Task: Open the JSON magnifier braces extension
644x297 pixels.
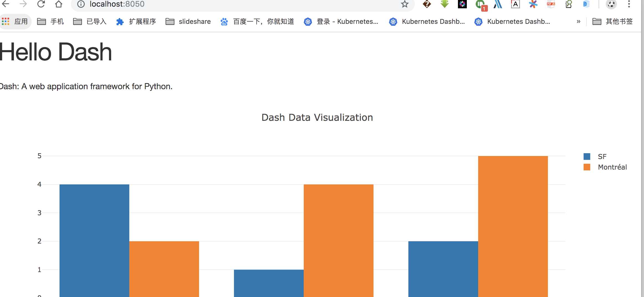Action: point(568,4)
